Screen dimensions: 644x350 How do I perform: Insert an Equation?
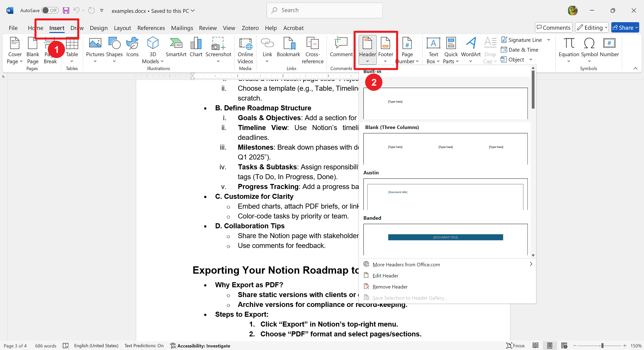(x=569, y=50)
